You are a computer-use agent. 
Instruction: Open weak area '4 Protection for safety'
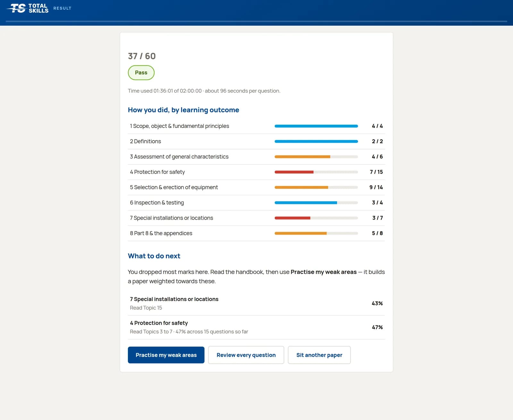click(x=256, y=327)
